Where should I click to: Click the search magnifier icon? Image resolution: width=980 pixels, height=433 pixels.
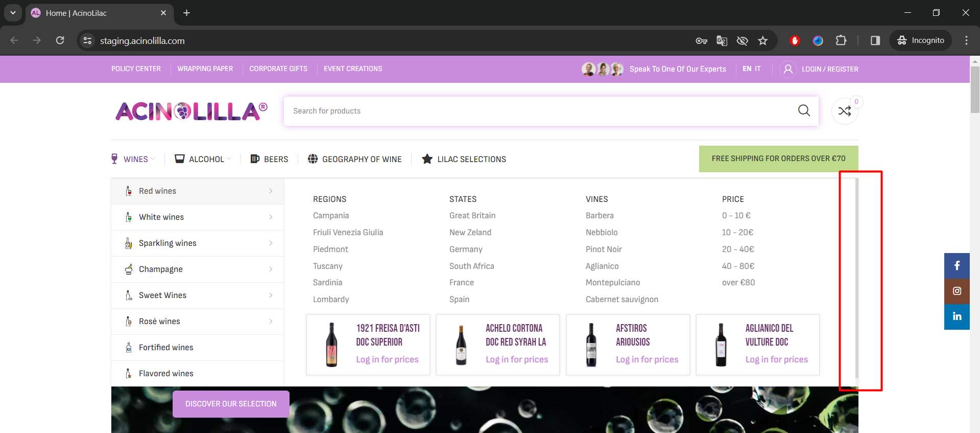pyautogui.click(x=804, y=110)
